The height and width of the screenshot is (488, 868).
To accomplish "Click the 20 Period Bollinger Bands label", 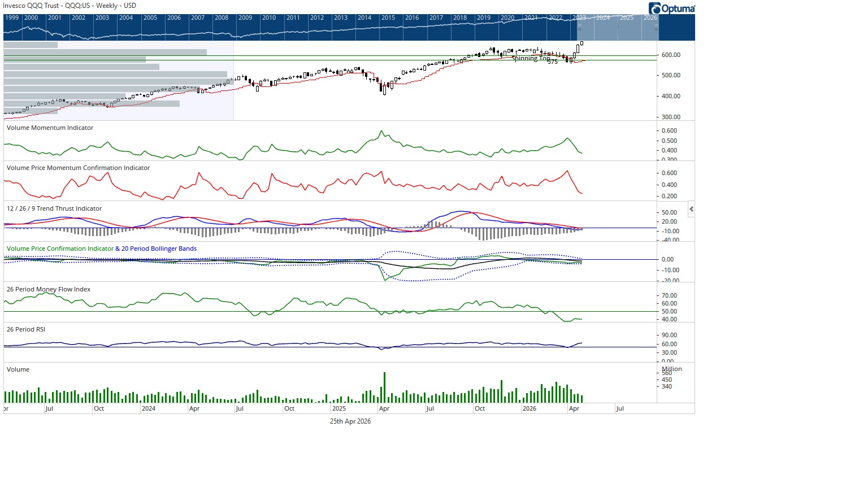I will click(x=159, y=249).
